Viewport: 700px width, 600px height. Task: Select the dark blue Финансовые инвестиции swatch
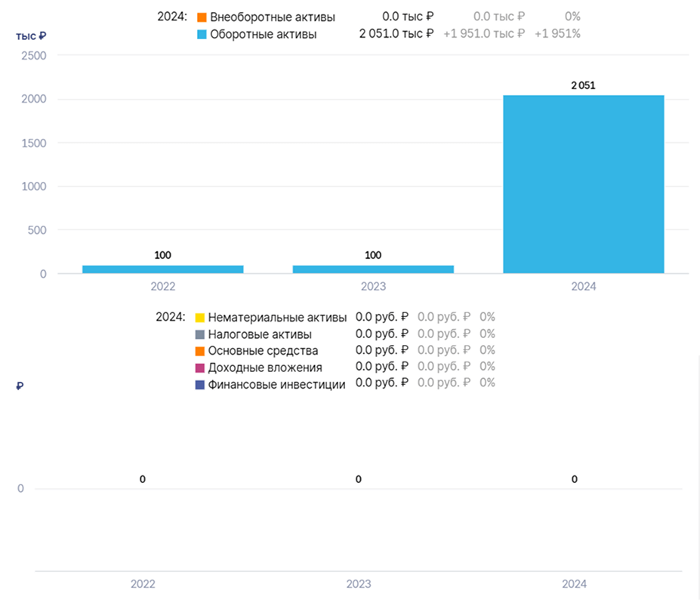pyautogui.click(x=200, y=385)
